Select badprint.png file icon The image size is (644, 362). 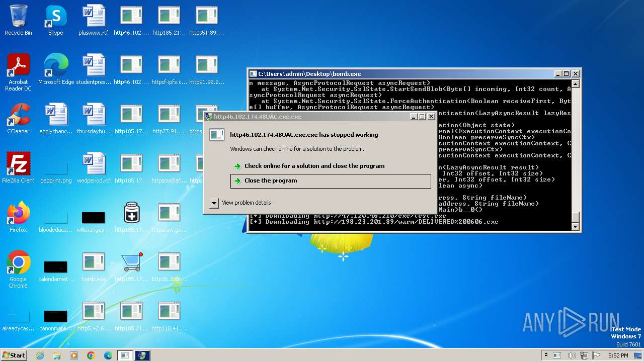tap(56, 168)
